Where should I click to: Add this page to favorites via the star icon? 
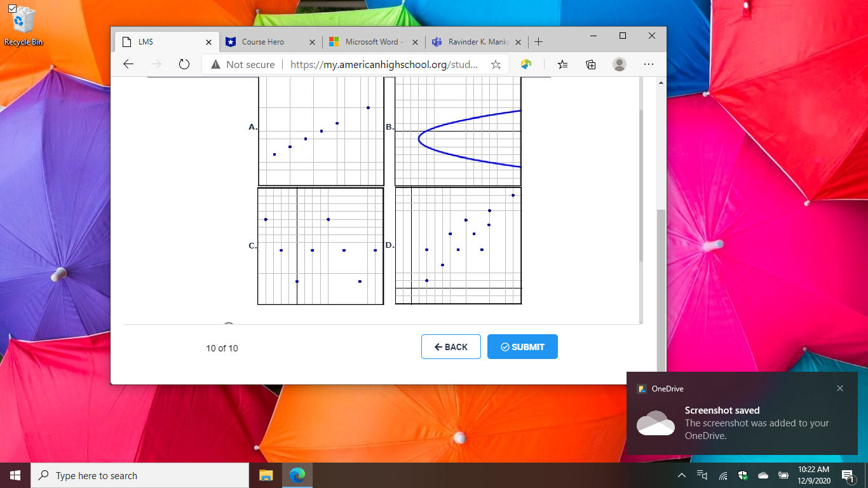(496, 64)
